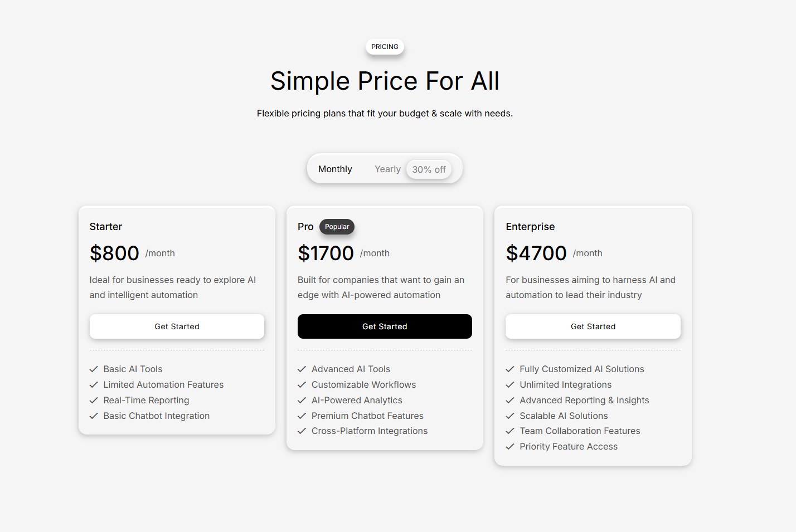Get started with the Pro plan
Screen dimensions: 796x532
pos(385,326)
